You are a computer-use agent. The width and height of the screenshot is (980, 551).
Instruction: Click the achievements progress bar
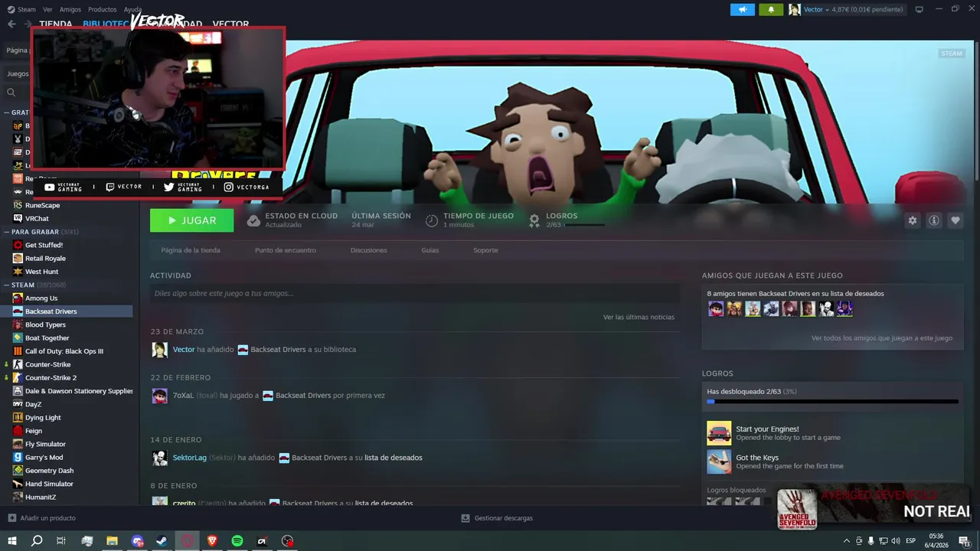(x=832, y=401)
